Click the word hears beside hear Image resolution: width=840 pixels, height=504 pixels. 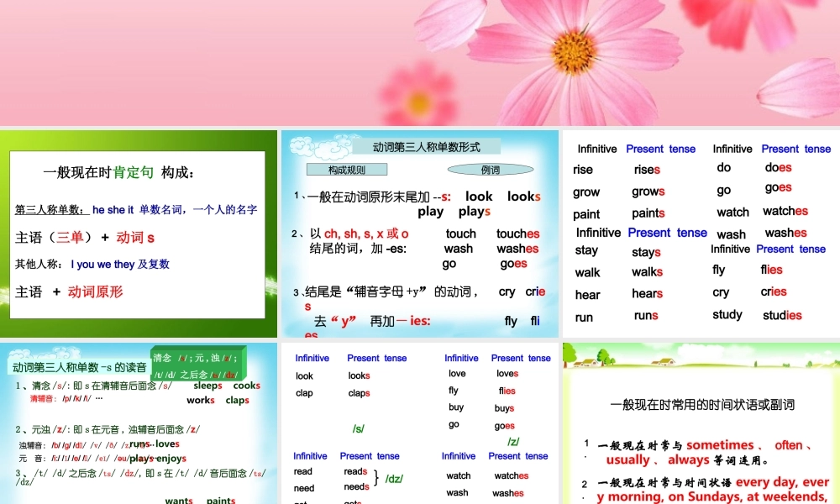(x=647, y=293)
